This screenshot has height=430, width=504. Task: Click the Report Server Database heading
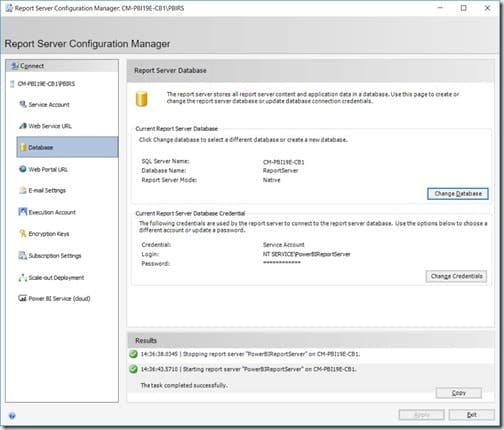170,71
